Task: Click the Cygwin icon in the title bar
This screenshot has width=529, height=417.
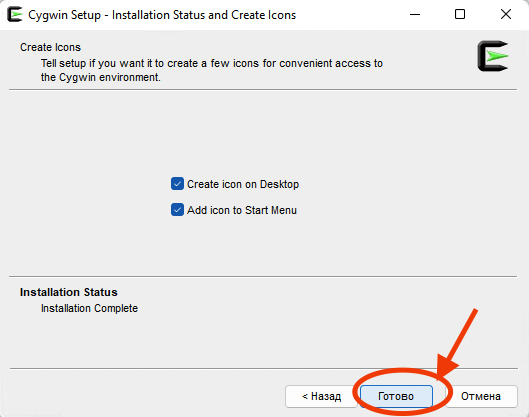Action: coord(15,15)
